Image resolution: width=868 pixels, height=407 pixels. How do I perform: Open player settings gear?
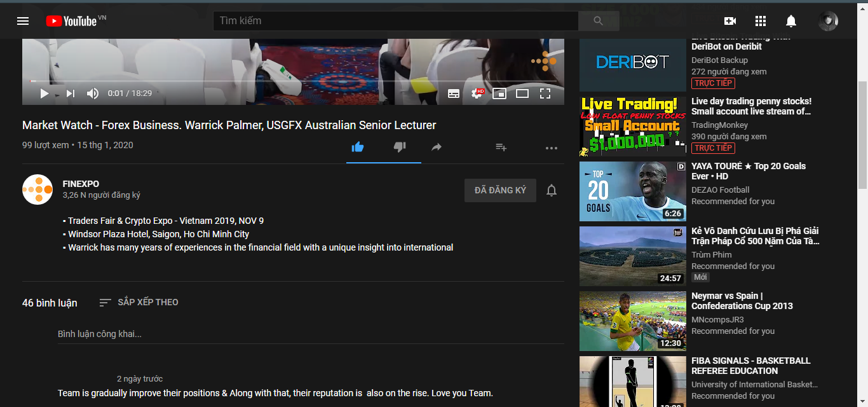(x=477, y=93)
